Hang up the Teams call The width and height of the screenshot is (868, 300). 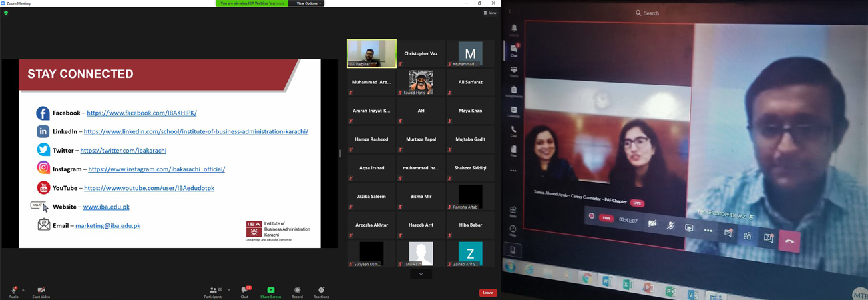coord(789,241)
